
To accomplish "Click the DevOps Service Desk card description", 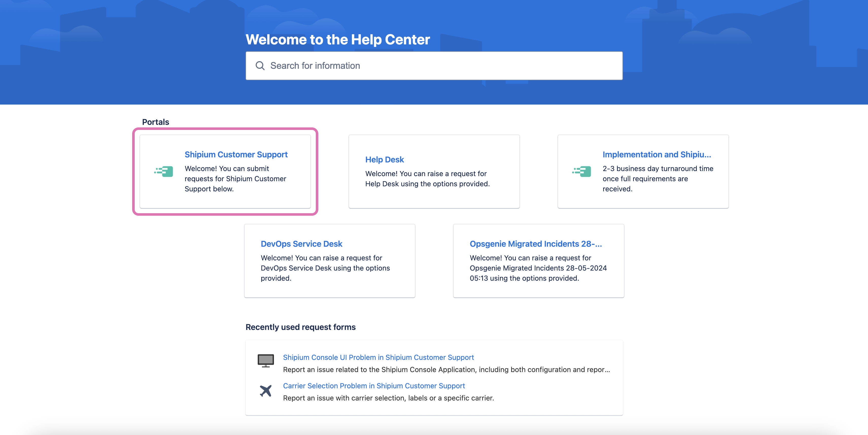I will tap(325, 268).
